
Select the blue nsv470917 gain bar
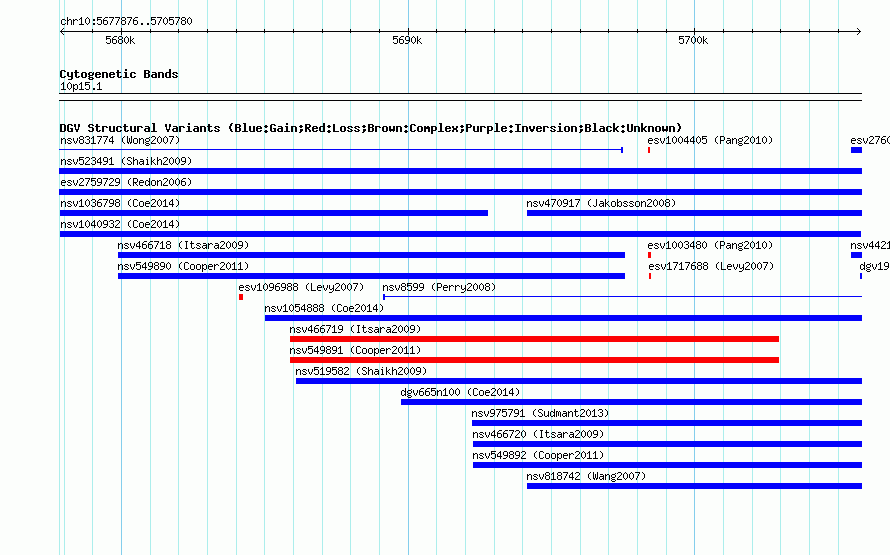pos(694,213)
